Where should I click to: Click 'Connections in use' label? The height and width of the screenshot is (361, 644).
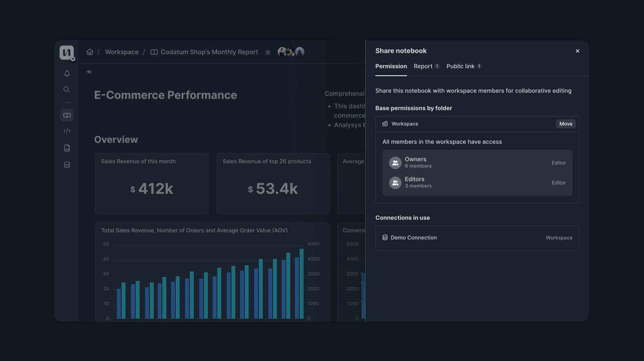pyautogui.click(x=402, y=218)
